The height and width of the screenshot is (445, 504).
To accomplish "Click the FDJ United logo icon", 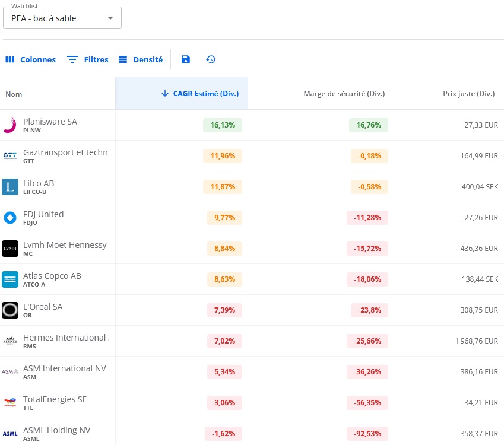I will coord(10,218).
